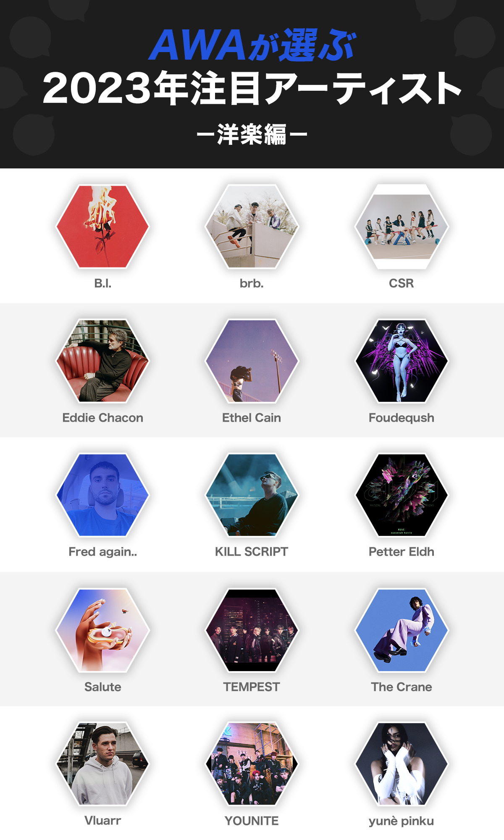
Task: Open the B.I. flaming rose artwork
Action: tap(102, 226)
